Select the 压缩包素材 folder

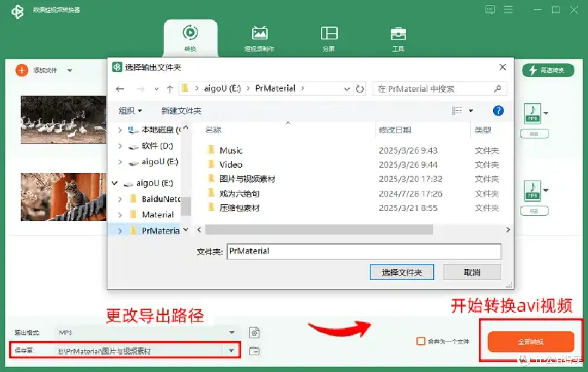point(239,208)
